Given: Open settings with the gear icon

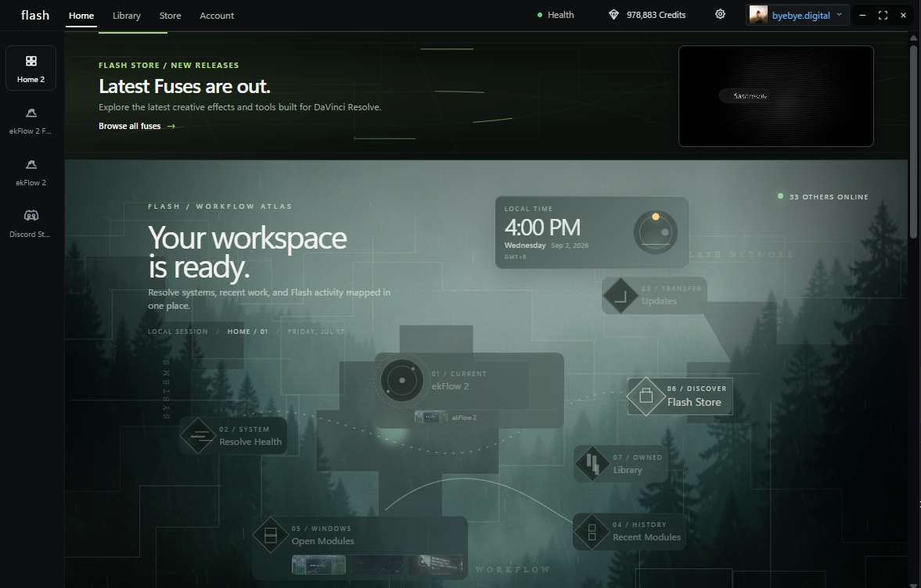Looking at the screenshot, I should (720, 15).
